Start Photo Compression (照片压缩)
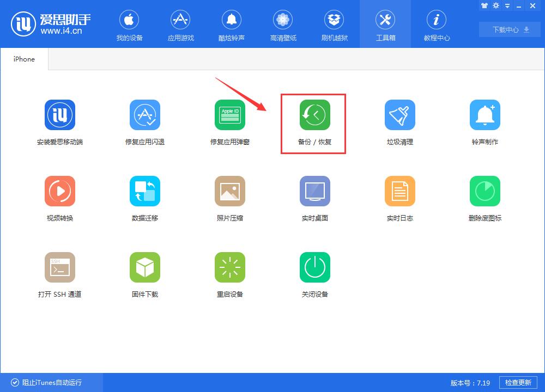545x392 pixels. coord(230,197)
